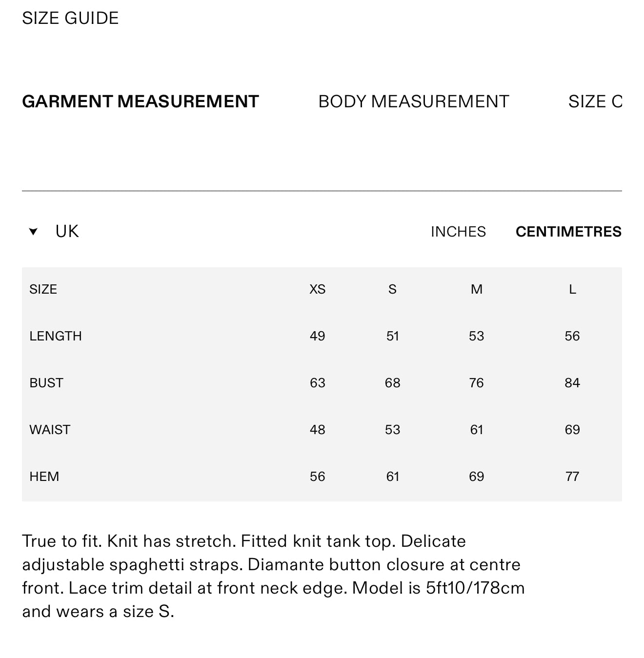Expand the UK region dropdown arrow
Viewport: 644px width, 658px height.
tap(33, 232)
